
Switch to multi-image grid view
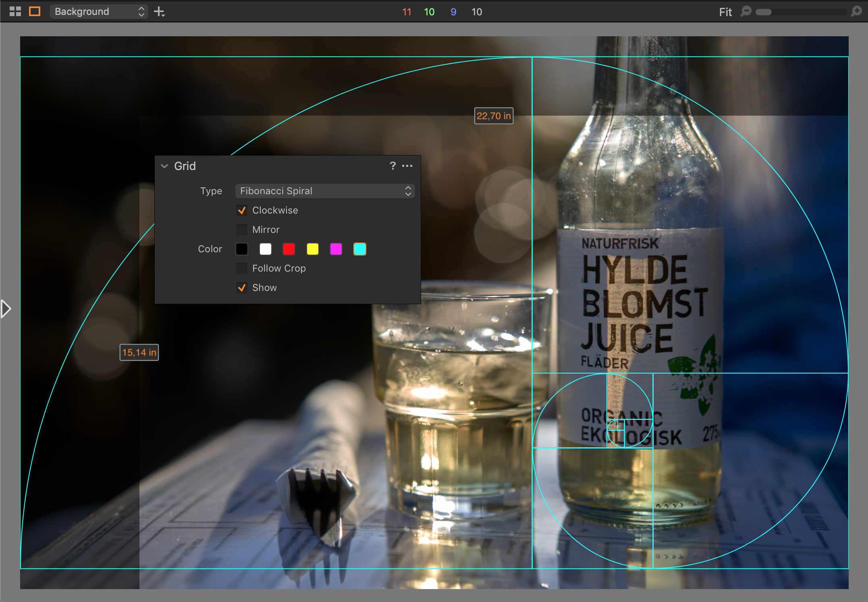point(15,11)
